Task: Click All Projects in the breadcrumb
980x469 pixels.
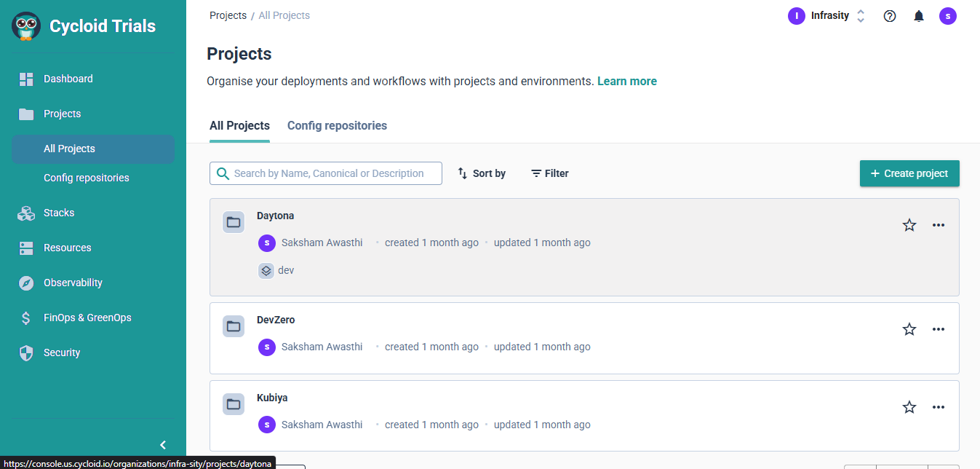Action: (x=284, y=15)
